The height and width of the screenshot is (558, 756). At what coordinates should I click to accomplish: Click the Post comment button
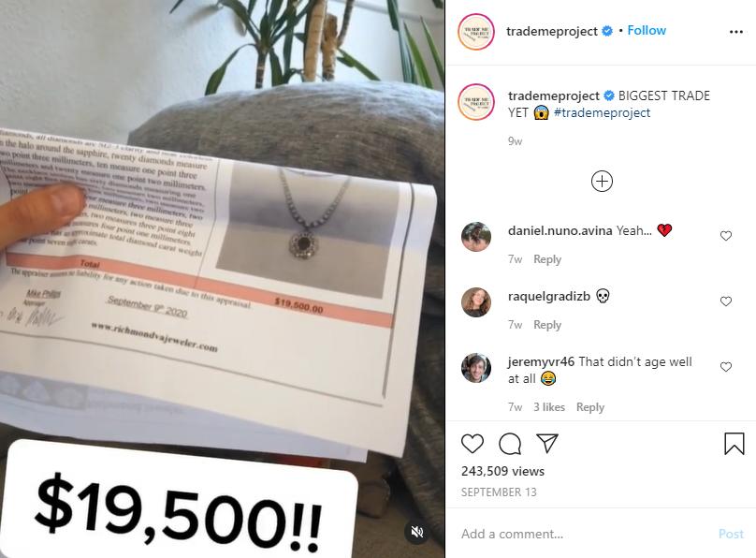731,534
